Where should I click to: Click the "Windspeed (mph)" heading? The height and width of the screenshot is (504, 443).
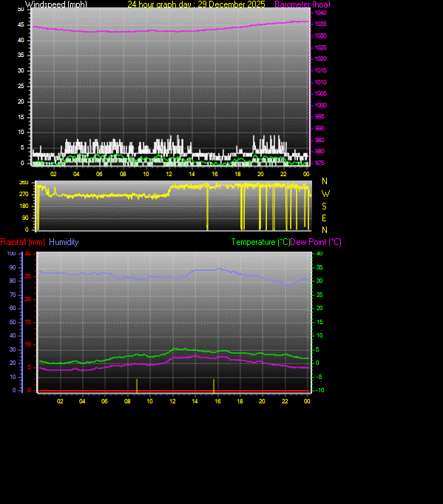point(56,4)
